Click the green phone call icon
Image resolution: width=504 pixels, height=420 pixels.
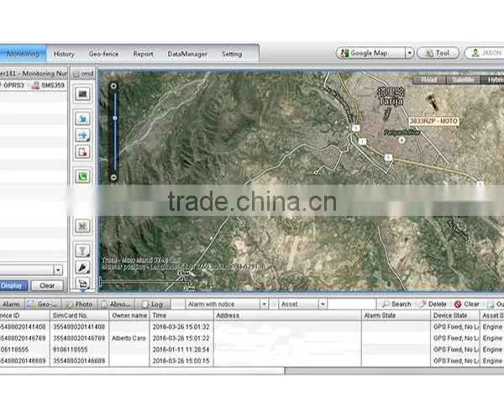(82, 176)
